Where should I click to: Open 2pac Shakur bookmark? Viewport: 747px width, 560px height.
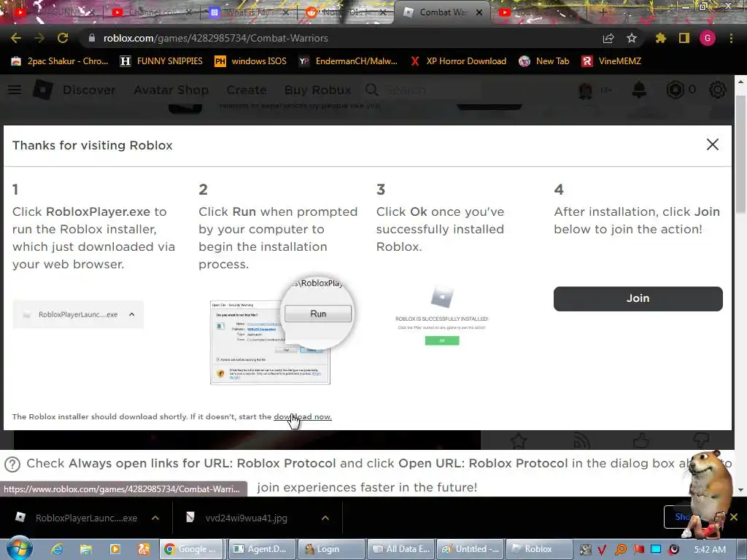60,61
